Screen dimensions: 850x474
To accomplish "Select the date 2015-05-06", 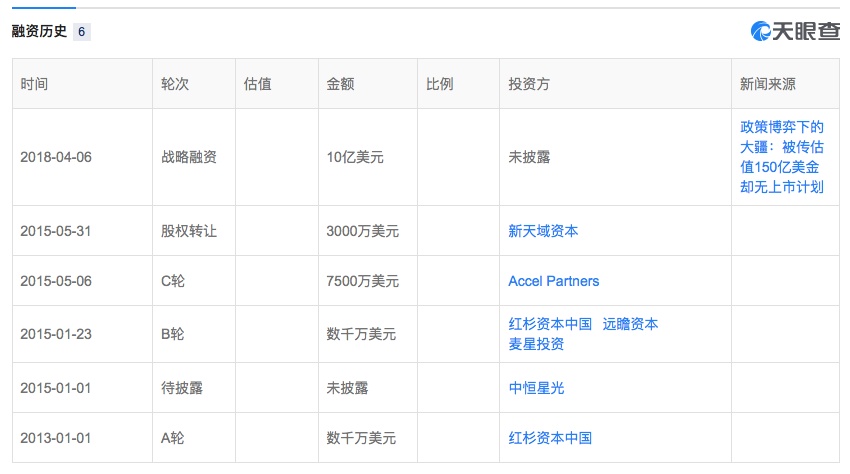I will pyautogui.click(x=56, y=281).
